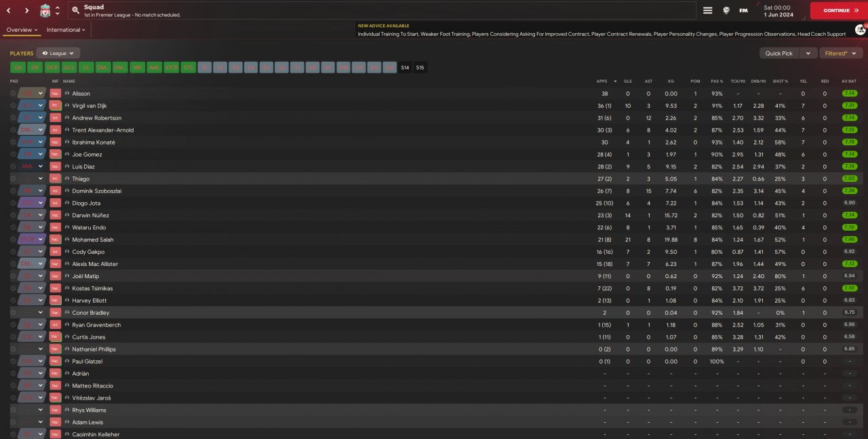Toggle picked checkbox for Mohamed Salah
This screenshot has width=868, height=439.
[13, 240]
